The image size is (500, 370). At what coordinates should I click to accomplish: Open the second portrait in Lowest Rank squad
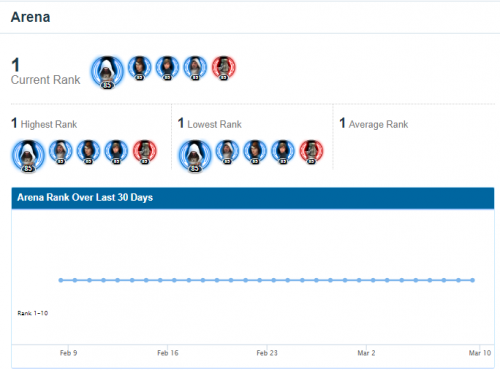(x=227, y=152)
